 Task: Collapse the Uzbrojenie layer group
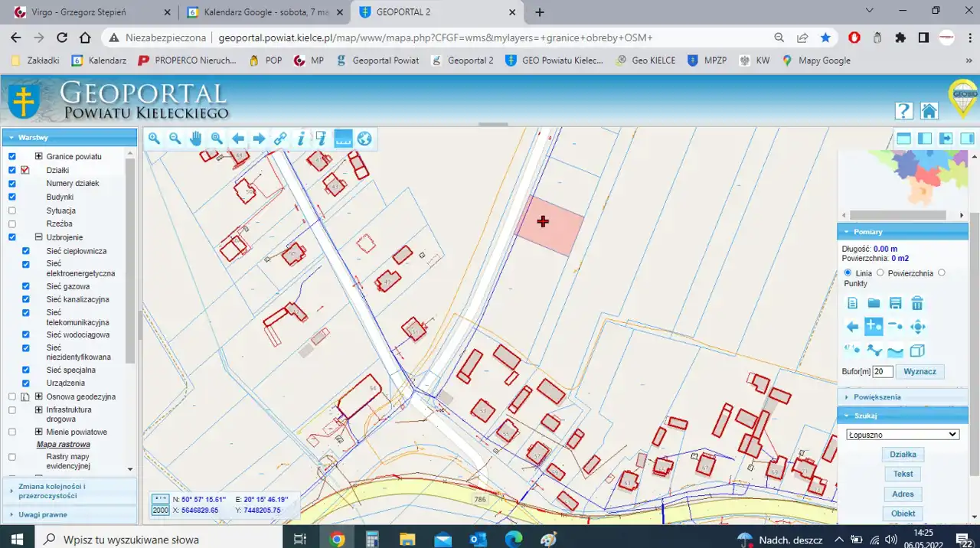39,237
